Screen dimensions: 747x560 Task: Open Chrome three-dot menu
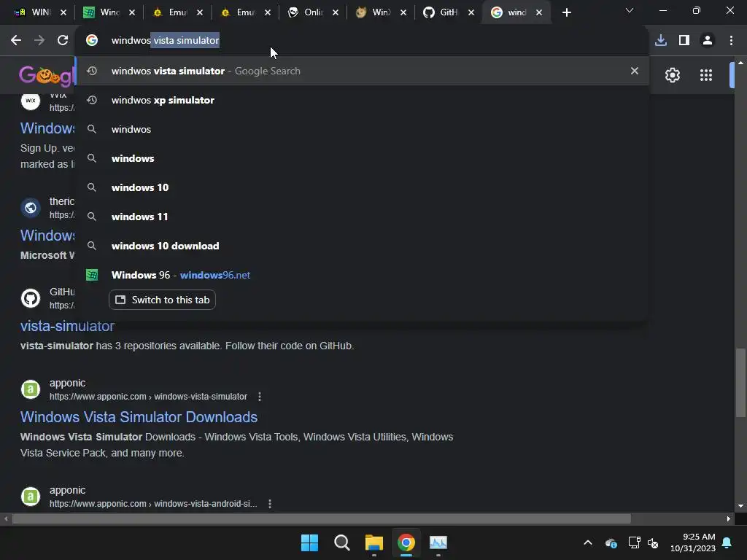click(731, 41)
